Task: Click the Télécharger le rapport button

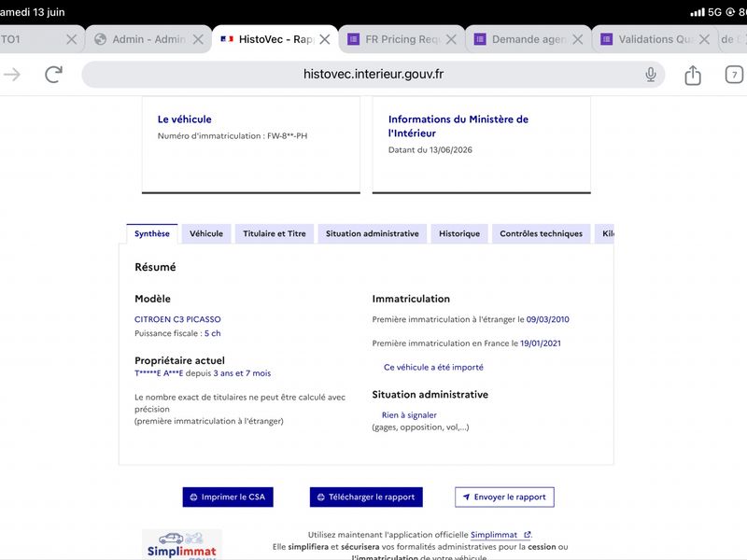Action: point(366,497)
